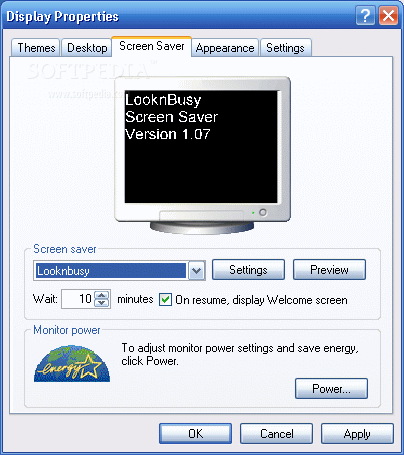Click the Cancel button

(276, 434)
